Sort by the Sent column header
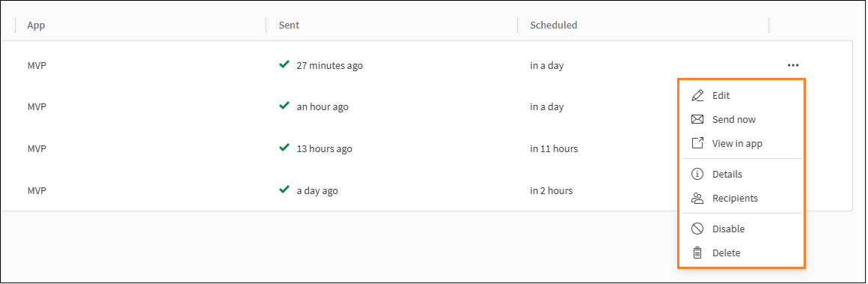Viewport: 868px width, 284px height. tap(289, 25)
